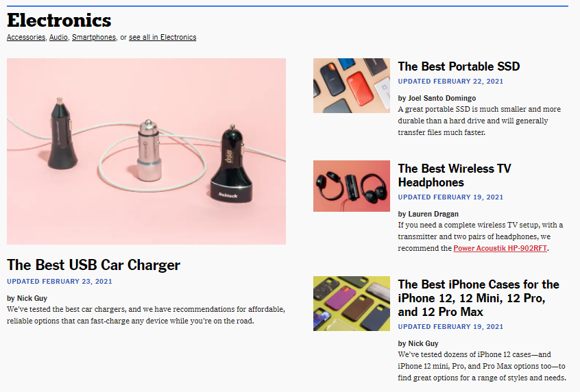This screenshot has height=392, width=580.
Task: Open The Best Wireless TV Headphones title
Action: (x=455, y=175)
